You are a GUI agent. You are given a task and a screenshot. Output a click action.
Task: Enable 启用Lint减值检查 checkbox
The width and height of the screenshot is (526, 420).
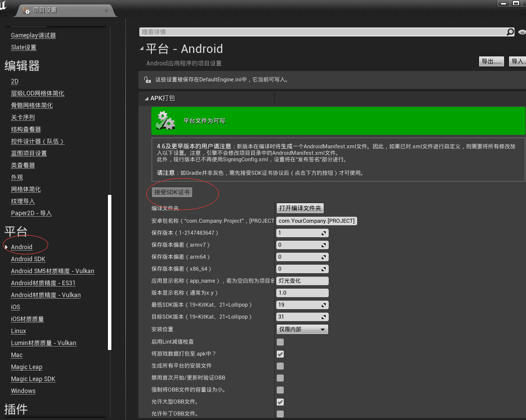coord(280,342)
